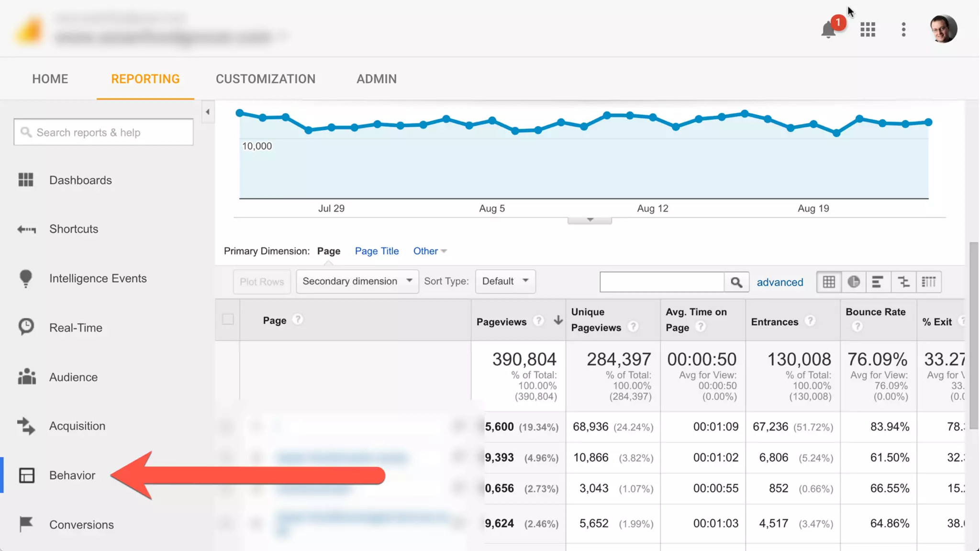Click the table search magnifier button

click(x=736, y=282)
